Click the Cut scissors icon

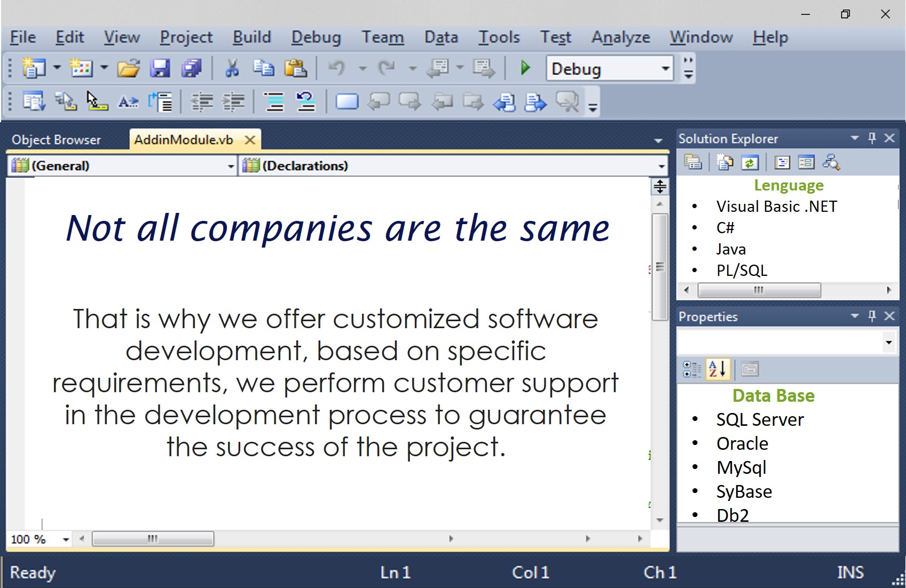point(232,68)
